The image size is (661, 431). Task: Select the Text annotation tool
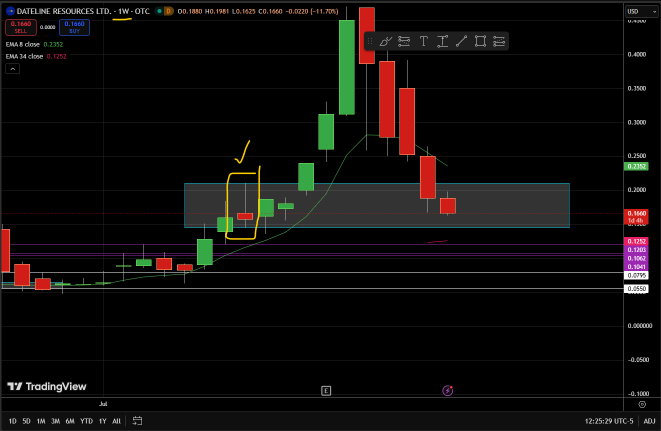pyautogui.click(x=423, y=41)
